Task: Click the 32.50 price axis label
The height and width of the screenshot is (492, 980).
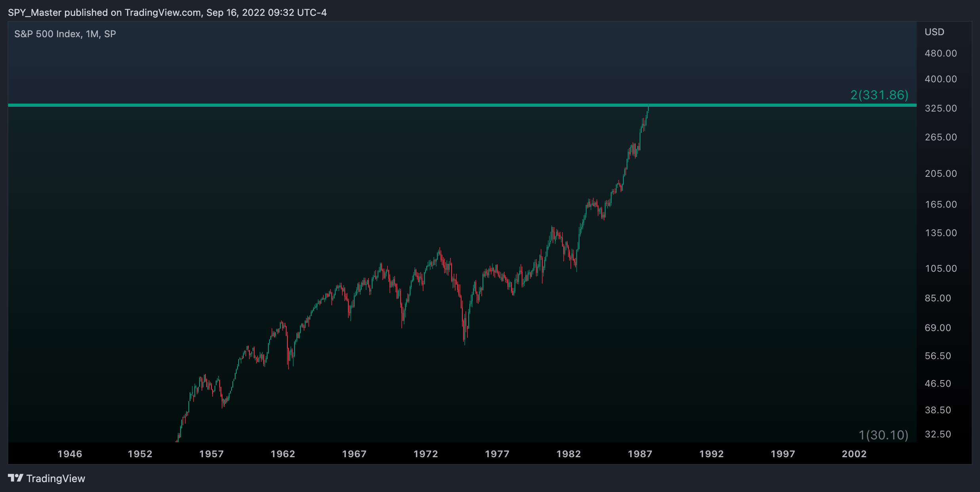Action: 938,434
